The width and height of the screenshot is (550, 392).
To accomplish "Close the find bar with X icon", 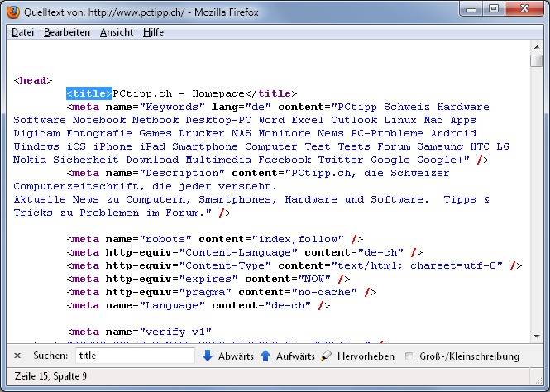I will tap(17, 356).
